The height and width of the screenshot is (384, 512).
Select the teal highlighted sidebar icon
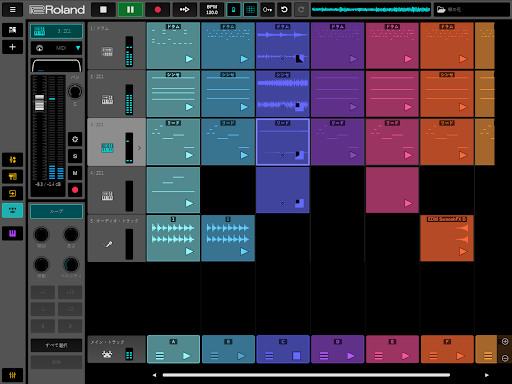(12, 210)
